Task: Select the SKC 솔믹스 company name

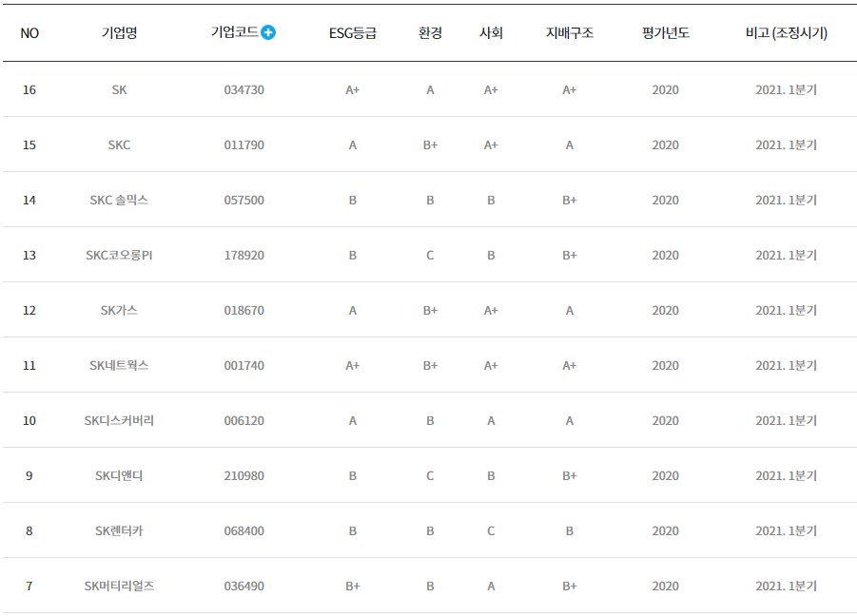Action: coord(119,200)
